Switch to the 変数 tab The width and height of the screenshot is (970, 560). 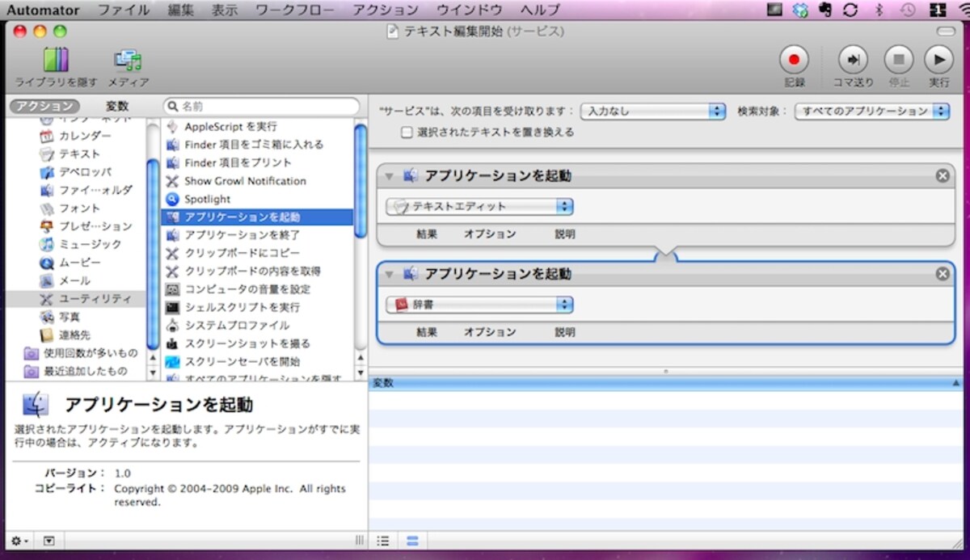[x=117, y=106]
